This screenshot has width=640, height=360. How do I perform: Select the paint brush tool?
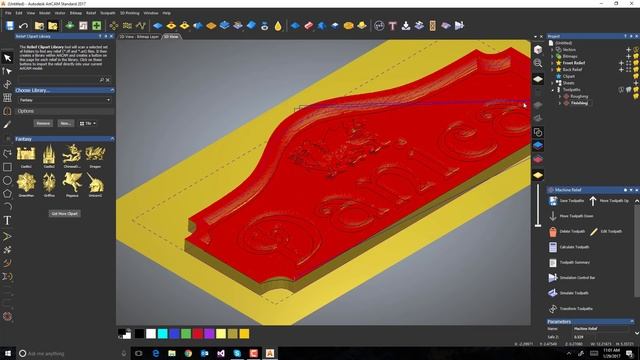(x=7, y=124)
